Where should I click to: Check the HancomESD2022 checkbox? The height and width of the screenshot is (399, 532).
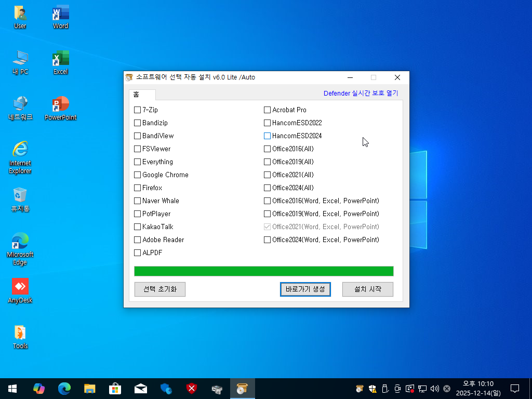coord(268,123)
